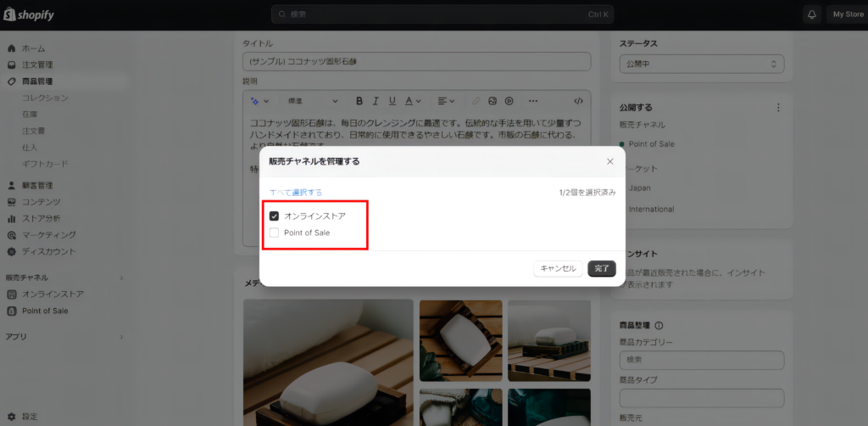
Task: Click the 注文管理 orders icon
Action: pos(11,64)
